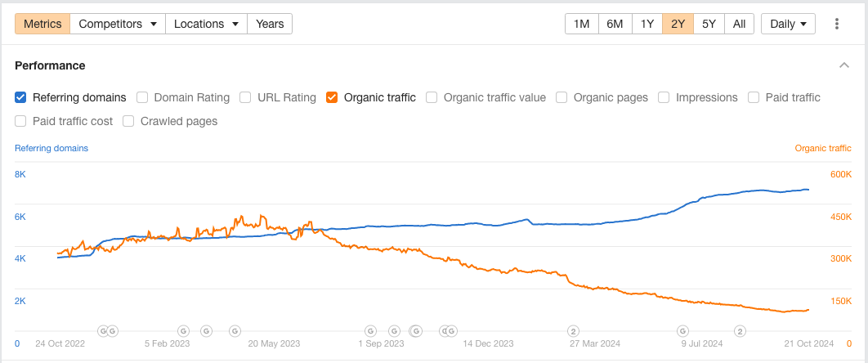This screenshot has height=363, width=868.
Task: Enable the Domain Rating checkbox
Action: click(142, 97)
